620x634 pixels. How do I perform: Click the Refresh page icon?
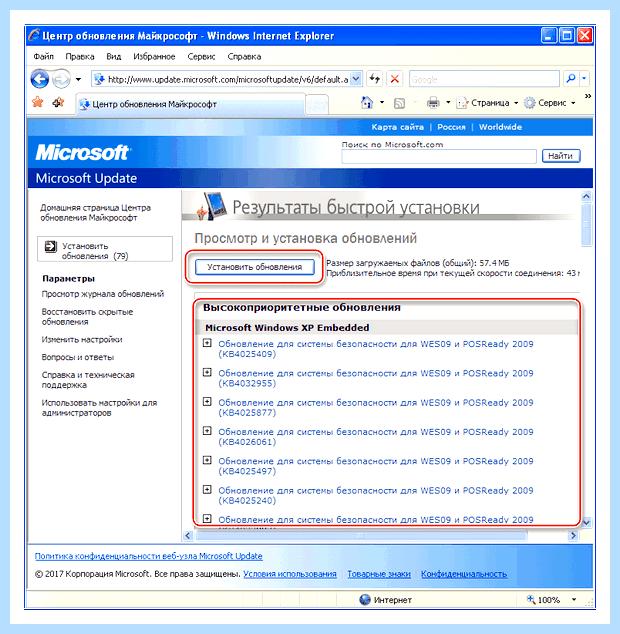click(375, 79)
